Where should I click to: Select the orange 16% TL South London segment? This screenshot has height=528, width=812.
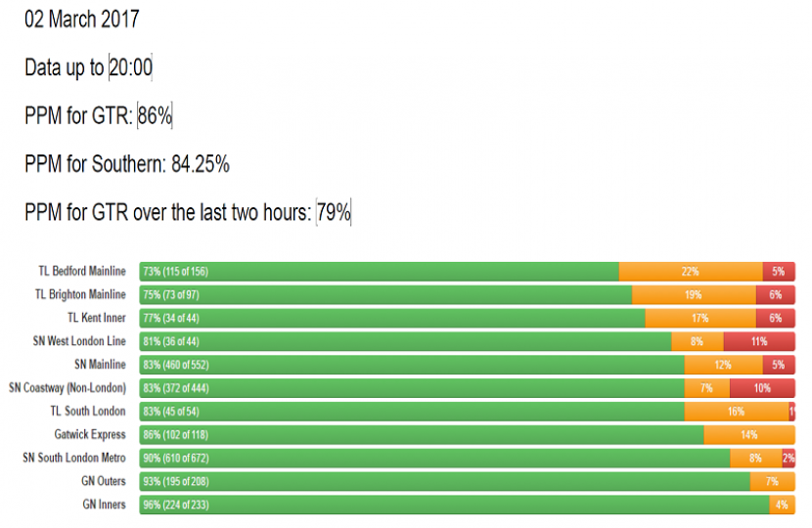click(x=736, y=412)
